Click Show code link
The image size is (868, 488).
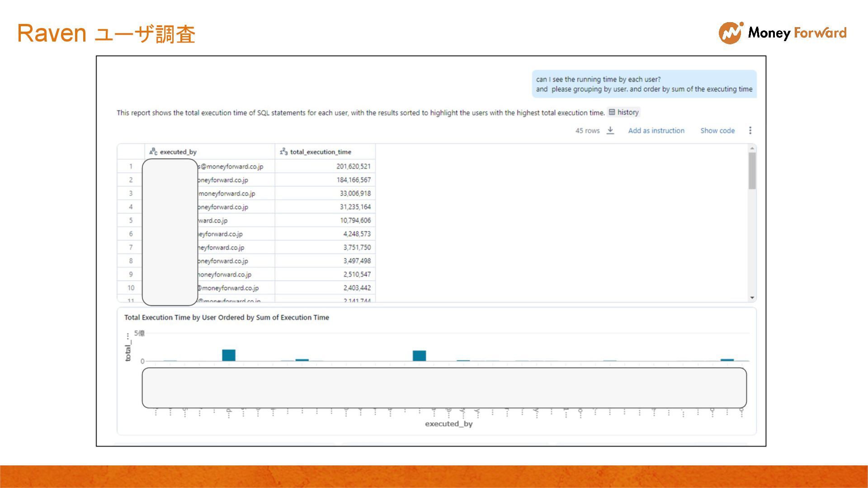pyautogui.click(x=717, y=131)
